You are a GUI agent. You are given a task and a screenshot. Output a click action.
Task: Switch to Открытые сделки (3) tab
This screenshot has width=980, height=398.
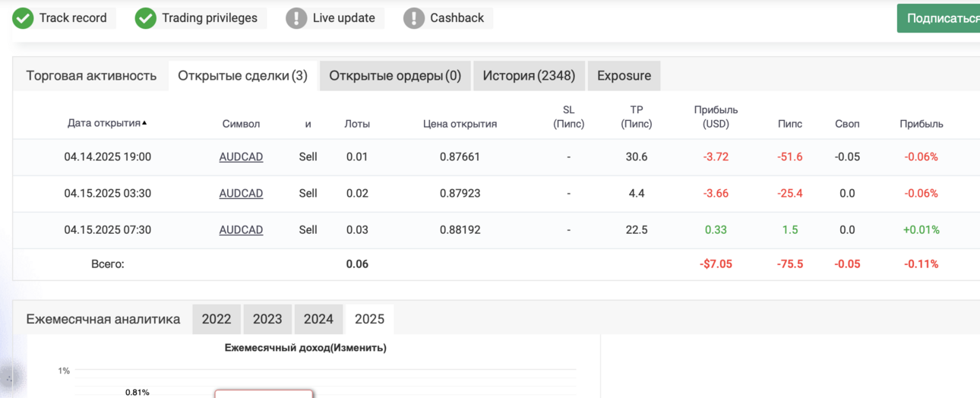[x=242, y=76]
